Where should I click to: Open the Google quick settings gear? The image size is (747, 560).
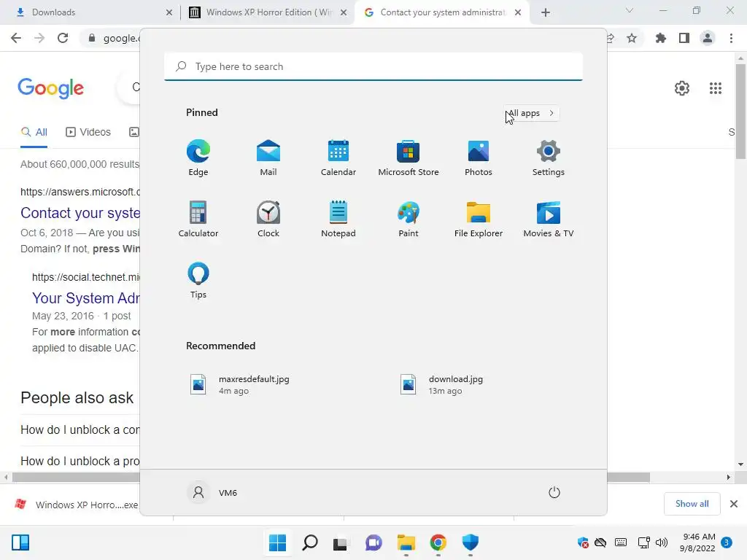tap(682, 88)
